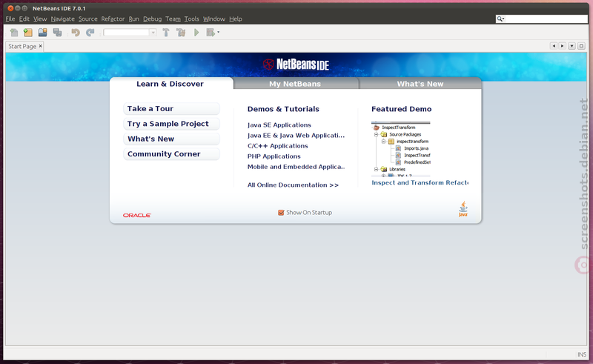This screenshot has height=364, width=593.
Task: Click the quick search magnifier icon
Action: coord(500,19)
